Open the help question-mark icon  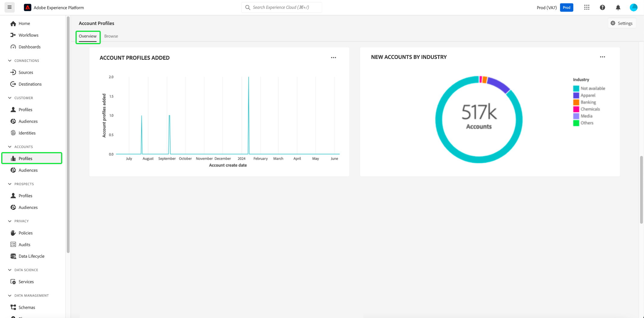tap(602, 8)
